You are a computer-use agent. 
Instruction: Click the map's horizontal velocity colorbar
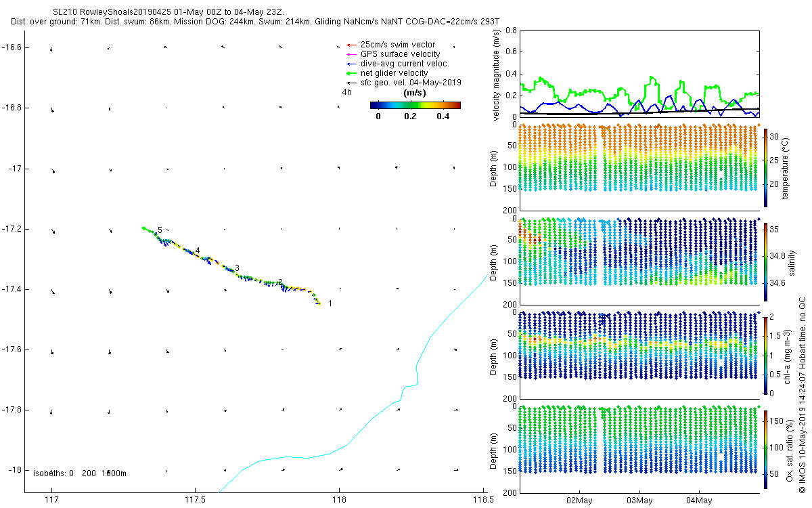415,105
